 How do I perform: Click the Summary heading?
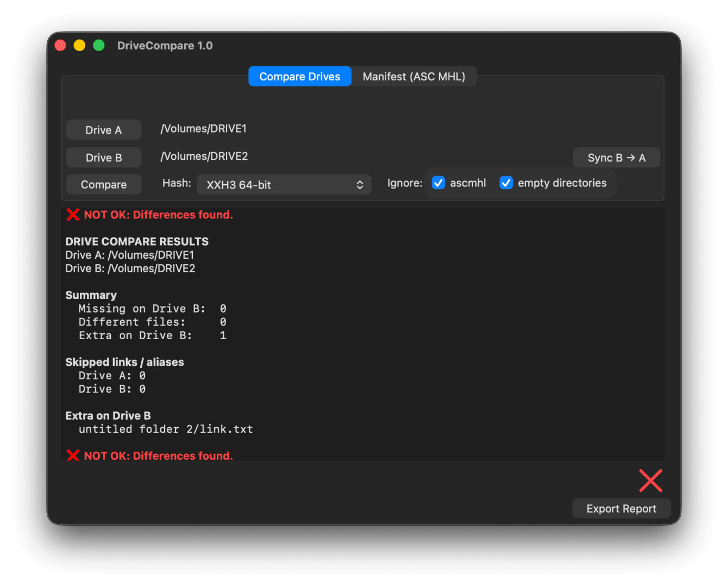[91, 295]
